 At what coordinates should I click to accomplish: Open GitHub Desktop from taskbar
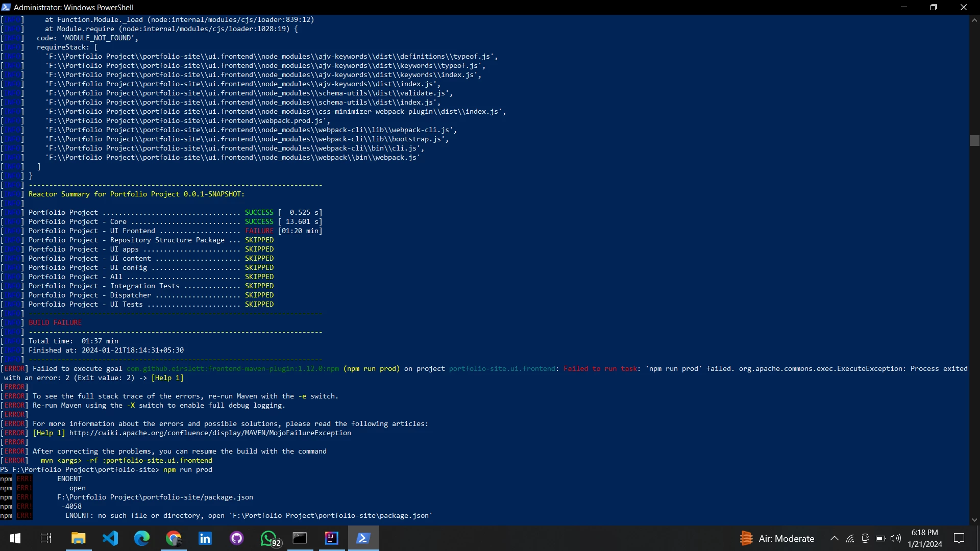tap(237, 538)
